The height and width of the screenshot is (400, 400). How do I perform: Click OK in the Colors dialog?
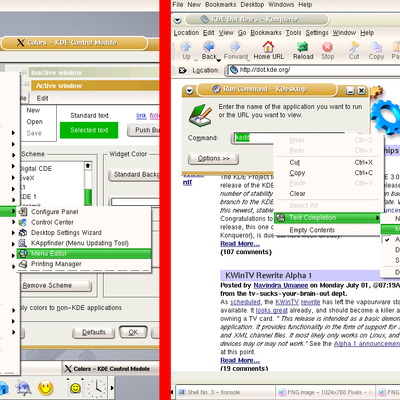[x=133, y=332]
